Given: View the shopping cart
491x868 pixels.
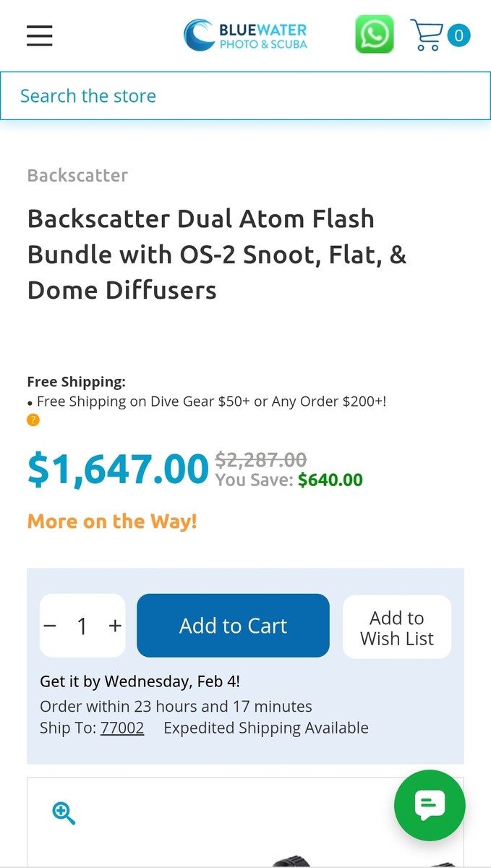Looking at the screenshot, I should (x=427, y=35).
